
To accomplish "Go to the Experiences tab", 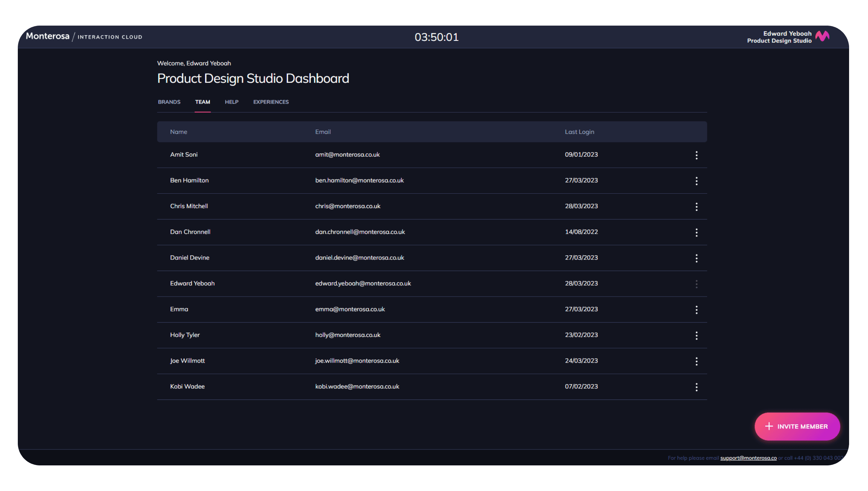I will pyautogui.click(x=271, y=102).
